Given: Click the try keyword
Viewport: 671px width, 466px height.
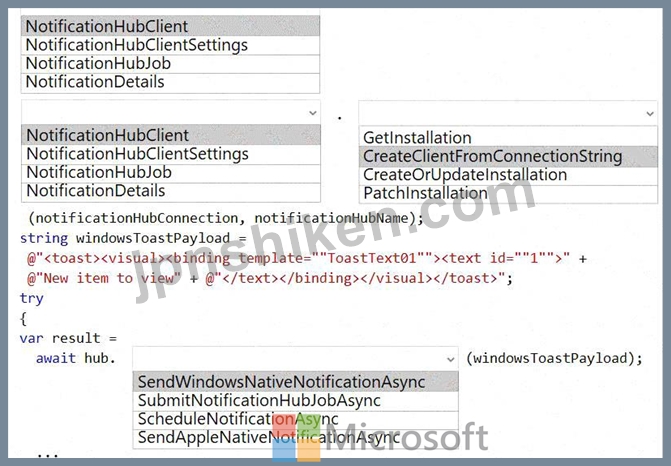Looking at the screenshot, I should (32, 298).
